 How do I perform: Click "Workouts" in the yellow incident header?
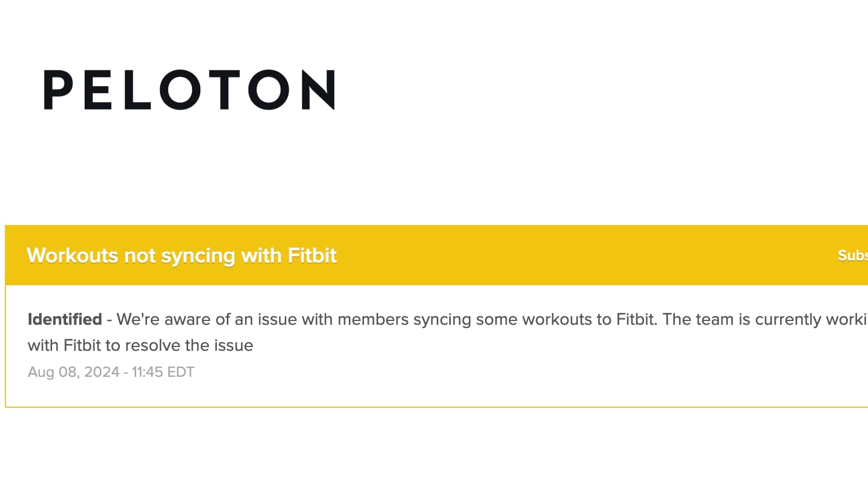tap(72, 255)
